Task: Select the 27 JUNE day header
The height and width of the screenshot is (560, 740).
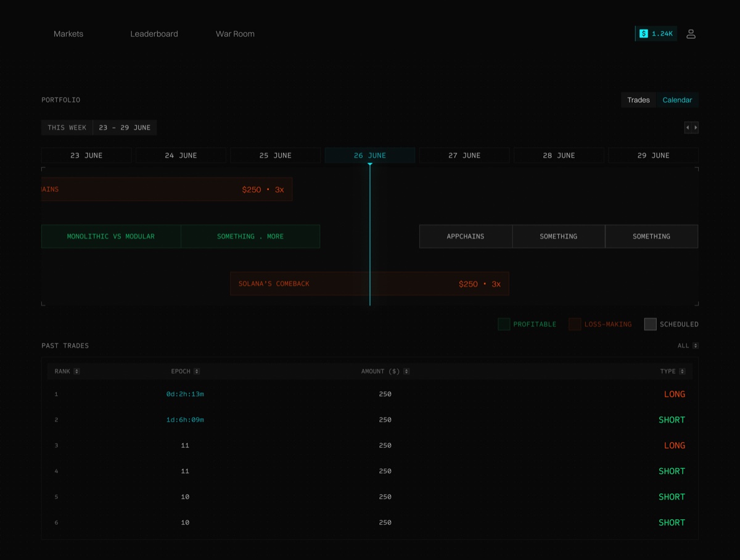Action: [464, 155]
